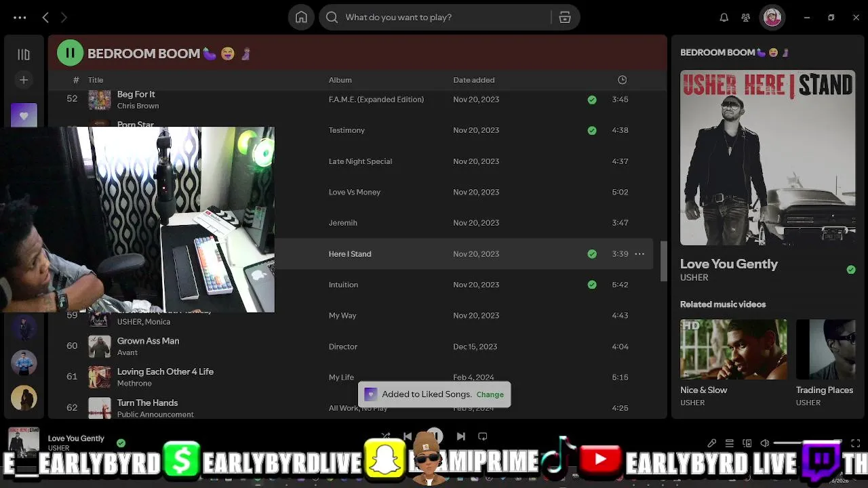868x488 pixels.
Task: Open the album link Jeremih
Action: pyautogui.click(x=342, y=222)
